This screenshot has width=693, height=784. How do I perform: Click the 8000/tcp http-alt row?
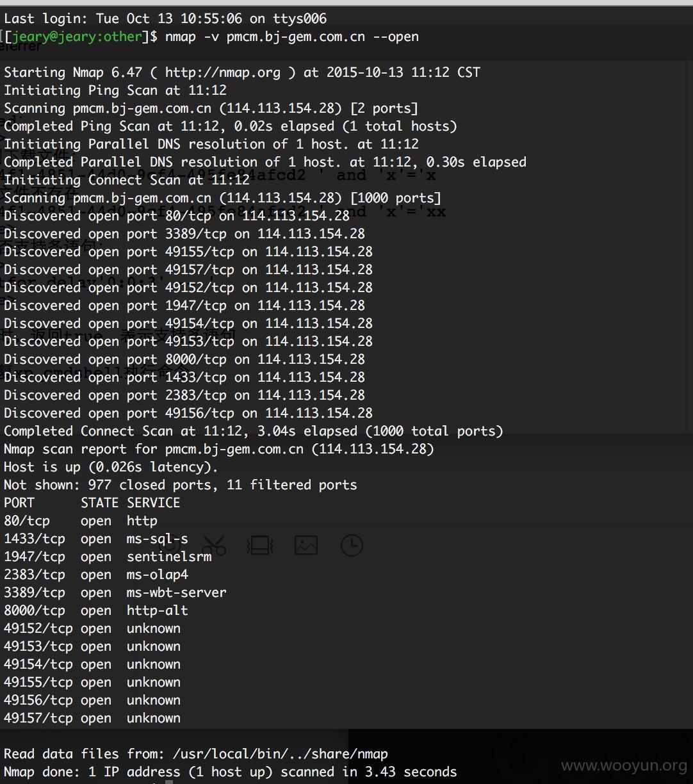click(96, 610)
